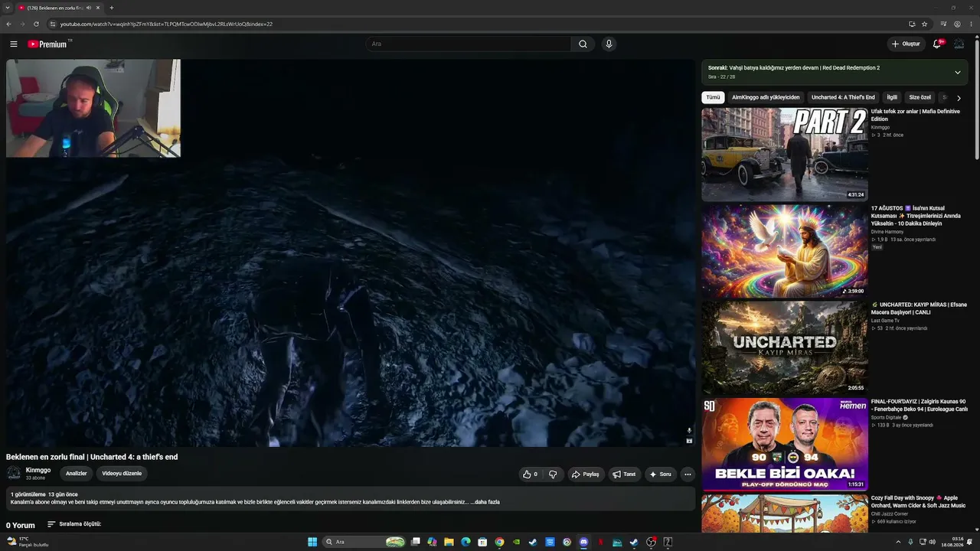This screenshot has width=980, height=551.
Task: Open the Kinmggo channel avatar
Action: (x=14, y=474)
